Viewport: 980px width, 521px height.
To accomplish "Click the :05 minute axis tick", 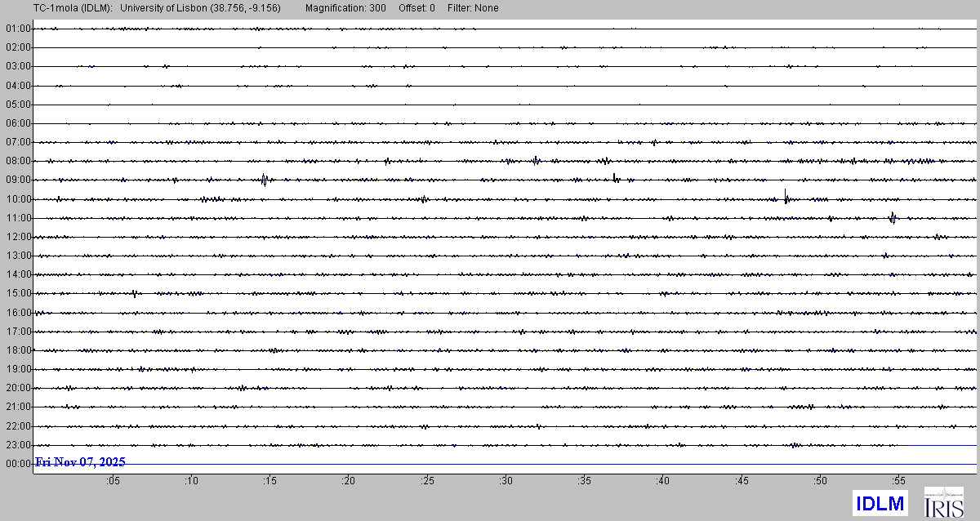I will pyautogui.click(x=113, y=481).
